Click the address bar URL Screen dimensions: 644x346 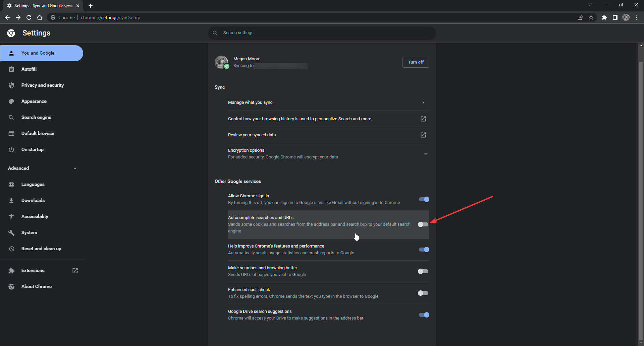110,17
